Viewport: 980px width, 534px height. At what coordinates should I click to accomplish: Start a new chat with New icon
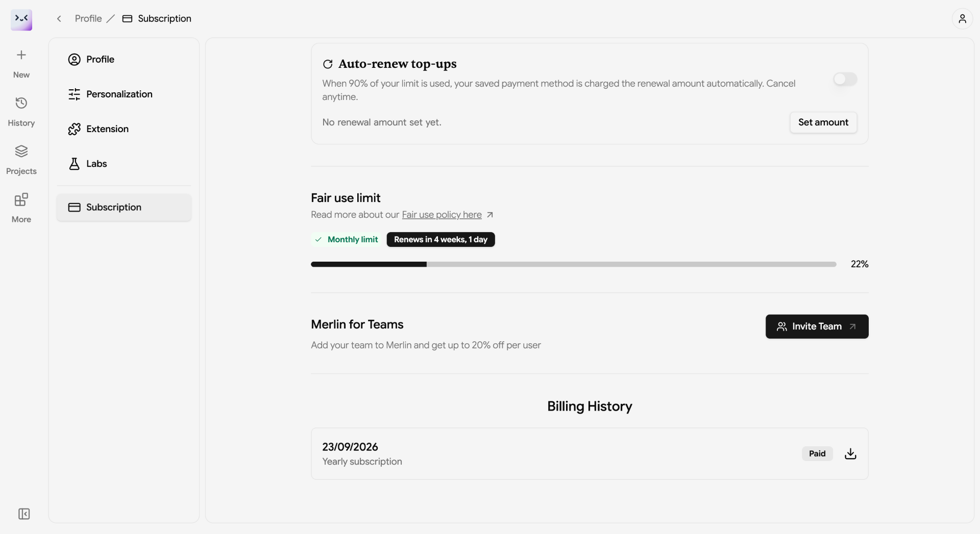(21, 64)
